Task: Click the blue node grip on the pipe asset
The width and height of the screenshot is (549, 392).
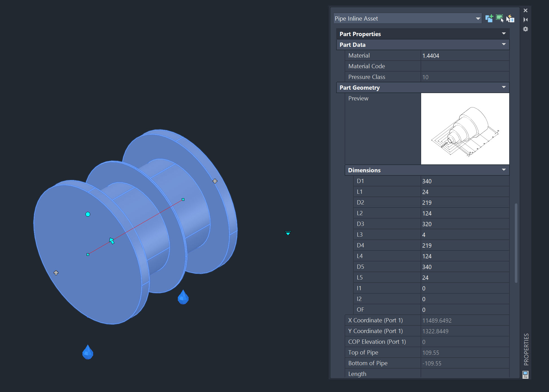Action: pos(88,214)
